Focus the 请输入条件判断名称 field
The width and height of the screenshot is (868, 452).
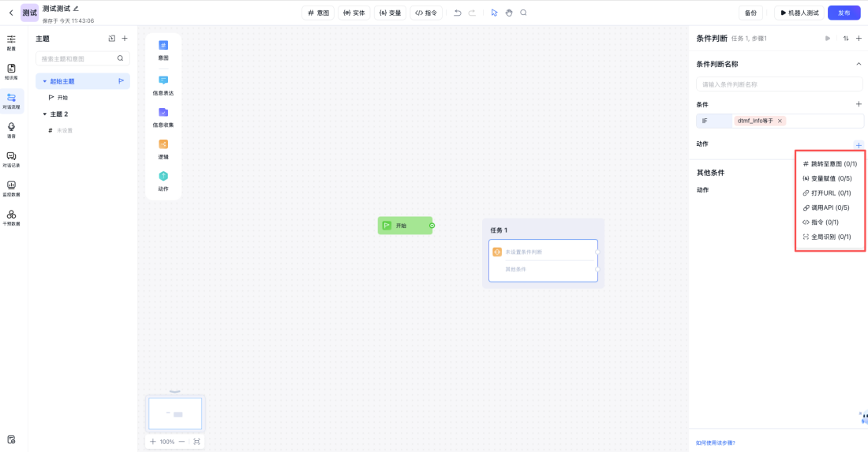780,84
